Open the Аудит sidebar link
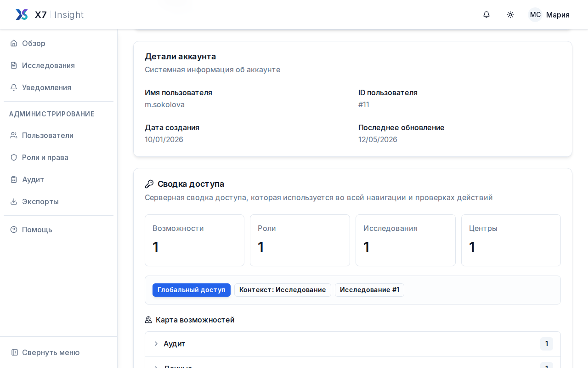588x368 pixels. click(x=58, y=179)
